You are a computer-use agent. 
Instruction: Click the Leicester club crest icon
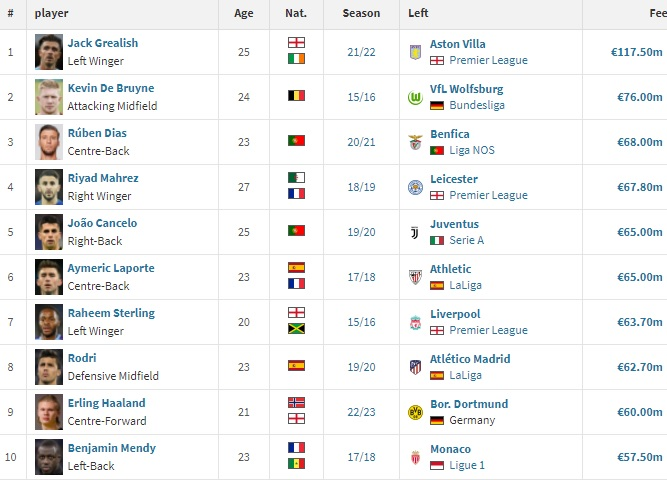[415, 187]
